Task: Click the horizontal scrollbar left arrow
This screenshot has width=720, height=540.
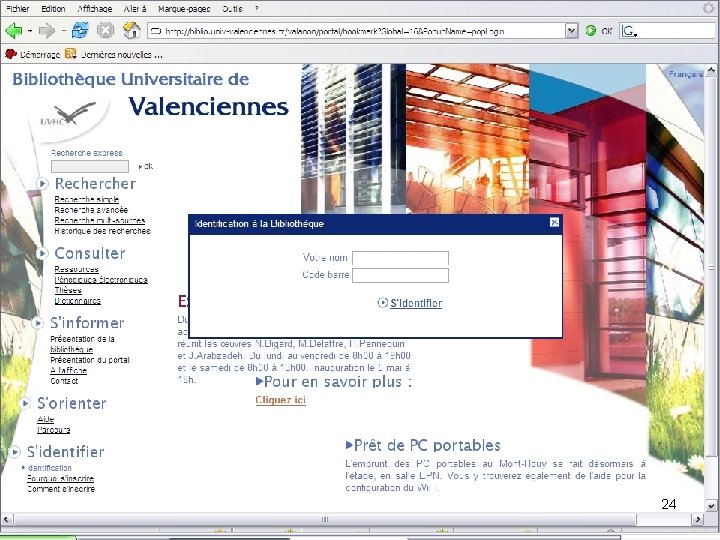Action: pyautogui.click(x=6, y=519)
